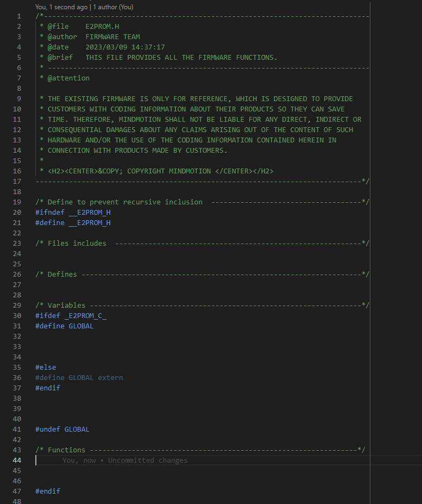Click the 'COPYRIGHT MINDMOTION' line
The image size is (422, 504).
tap(156, 171)
